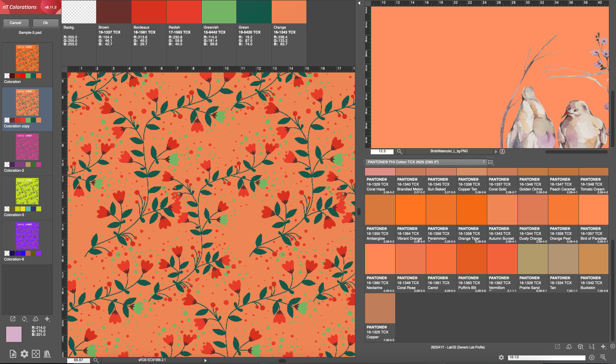616x364 pixels.
Task: Open settings gear in left panel
Action: tap(24, 354)
